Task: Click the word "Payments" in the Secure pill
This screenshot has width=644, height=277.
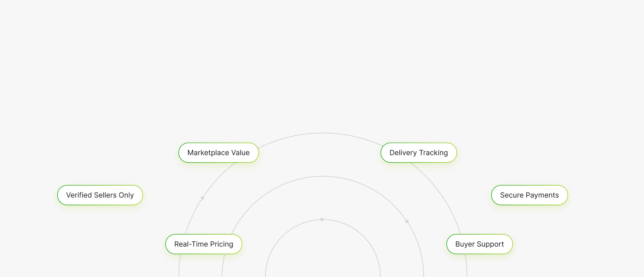Action: click(542, 195)
